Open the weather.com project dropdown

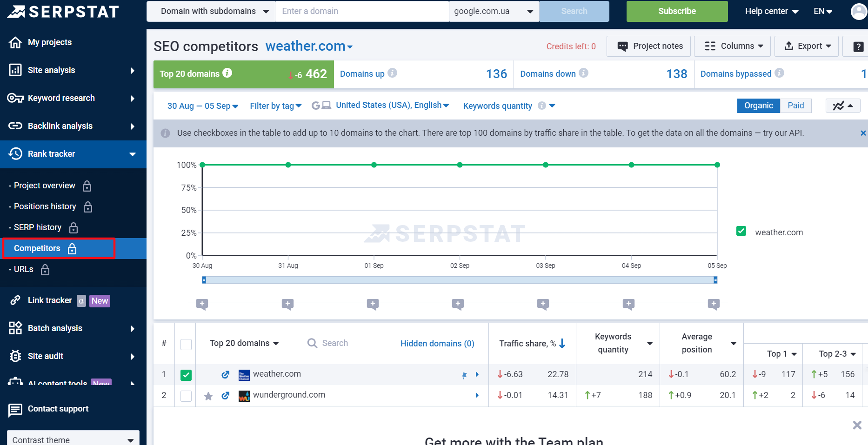click(309, 46)
